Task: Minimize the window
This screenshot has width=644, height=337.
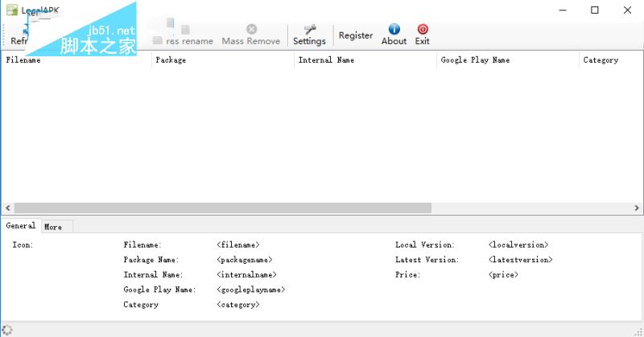Action: (x=563, y=10)
